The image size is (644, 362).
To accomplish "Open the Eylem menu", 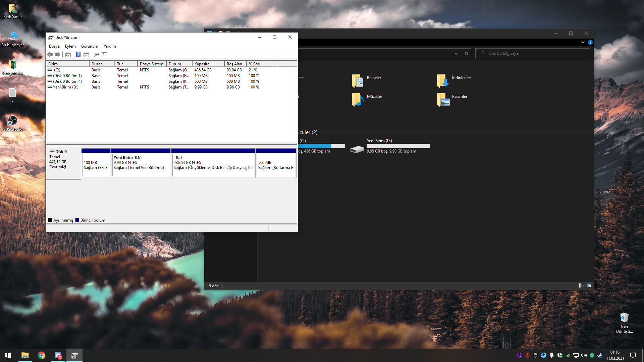I will tap(70, 46).
